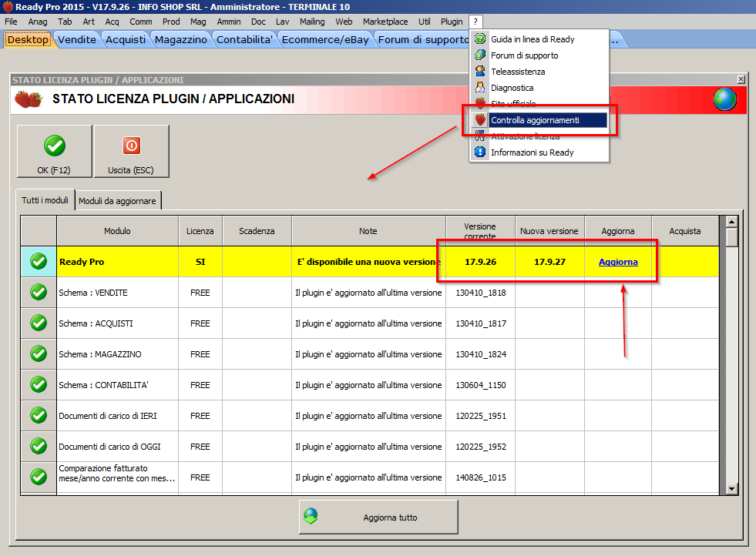The width and height of the screenshot is (756, 556).
Task: Click the strawberry logo beside Stato Licenza title
Action: pyautogui.click(x=29, y=99)
